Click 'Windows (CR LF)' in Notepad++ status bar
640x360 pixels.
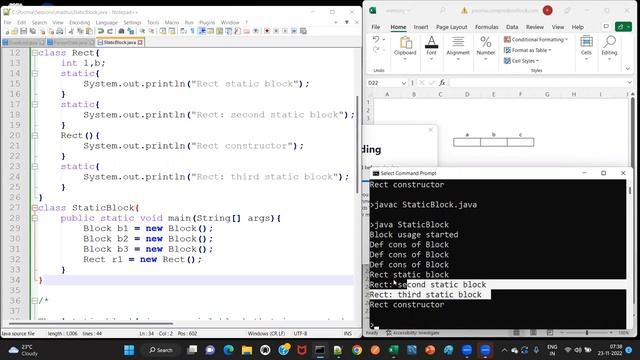266,333
